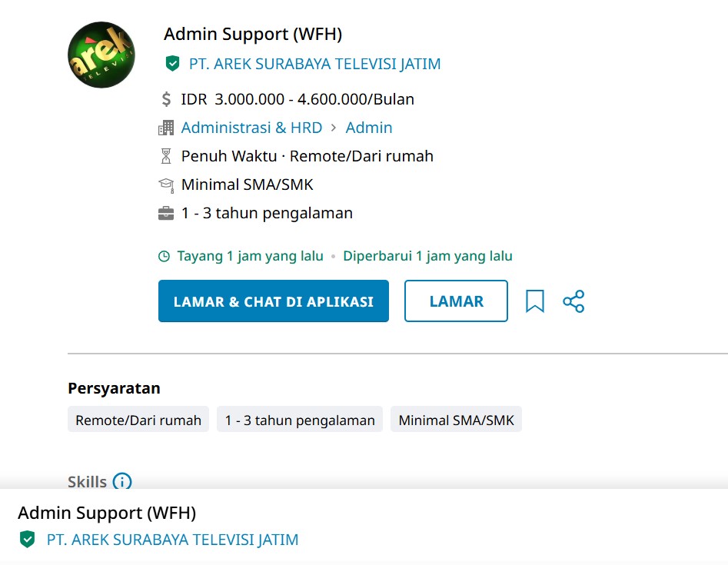Click the briefcase experience icon
Image resolution: width=728 pixels, height=565 pixels.
166,214
